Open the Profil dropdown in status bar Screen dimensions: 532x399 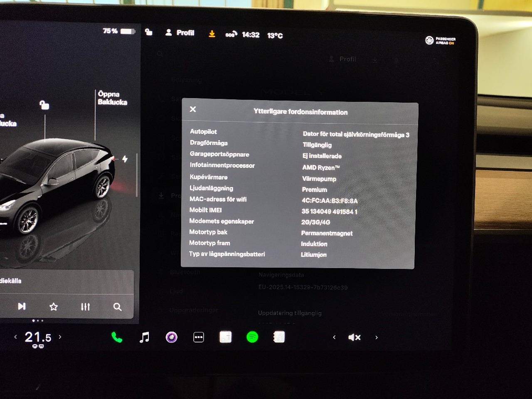(180, 33)
